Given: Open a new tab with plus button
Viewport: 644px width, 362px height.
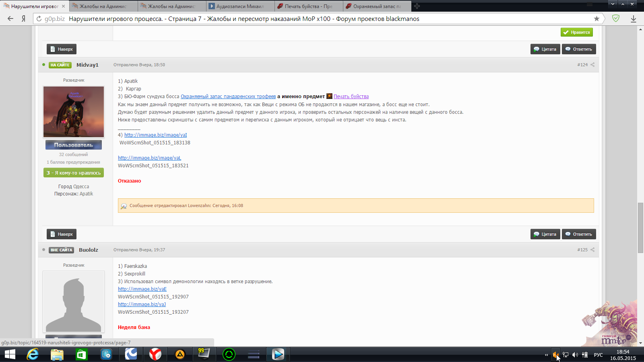Looking at the screenshot, I should [417, 6].
